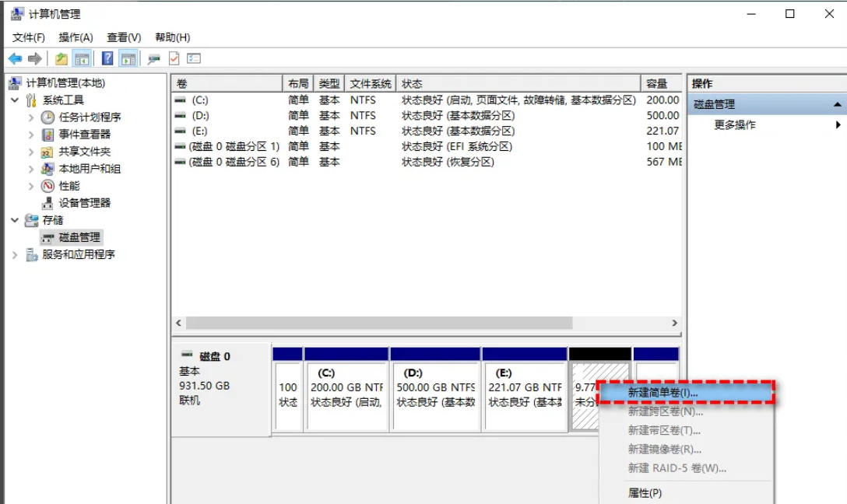Select the 磁盘 0 磁盘分区 6 row

(x=427, y=162)
